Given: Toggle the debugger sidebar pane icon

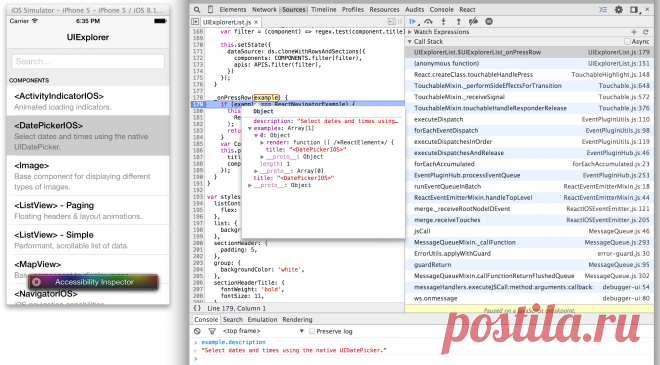Looking at the screenshot, I should click(391, 21).
